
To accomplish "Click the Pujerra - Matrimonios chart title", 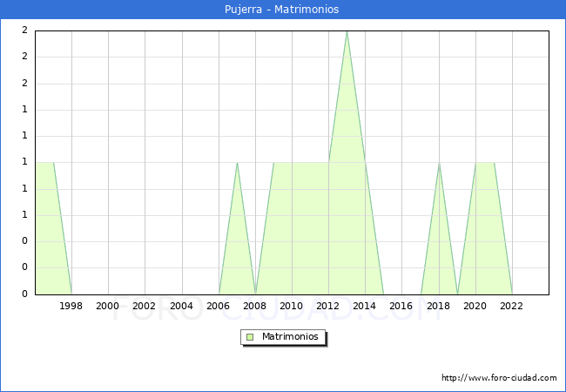I will (x=283, y=10).
